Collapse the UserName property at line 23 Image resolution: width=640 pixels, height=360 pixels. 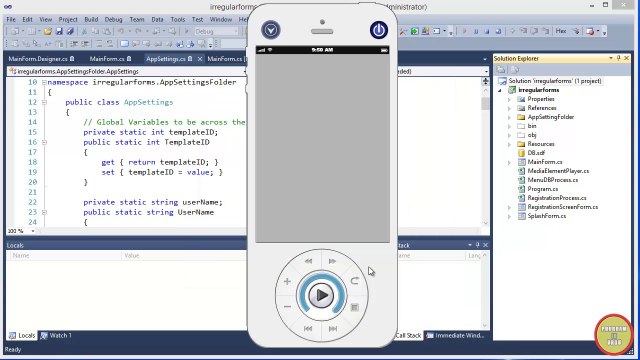[44, 212]
